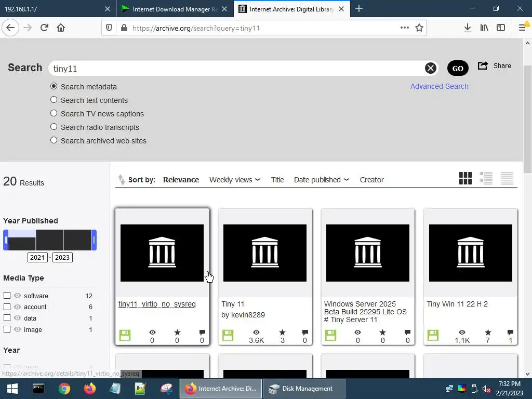Sort results by Creator
This screenshot has width=532, height=399.
tap(371, 180)
